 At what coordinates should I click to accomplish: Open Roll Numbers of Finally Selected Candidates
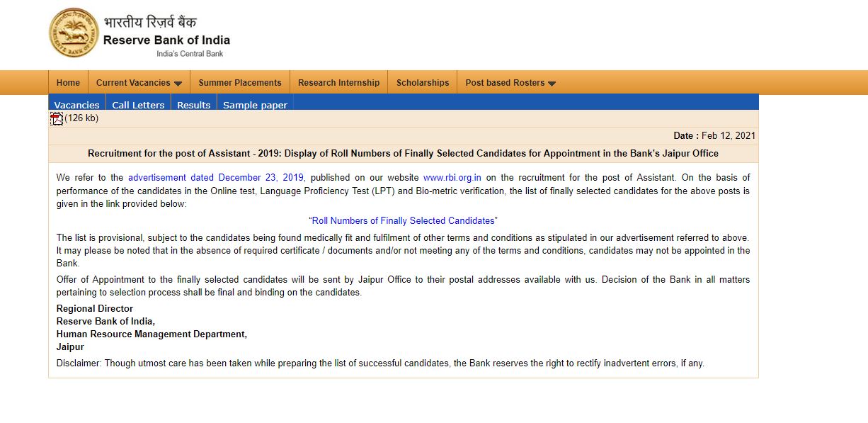tap(404, 220)
